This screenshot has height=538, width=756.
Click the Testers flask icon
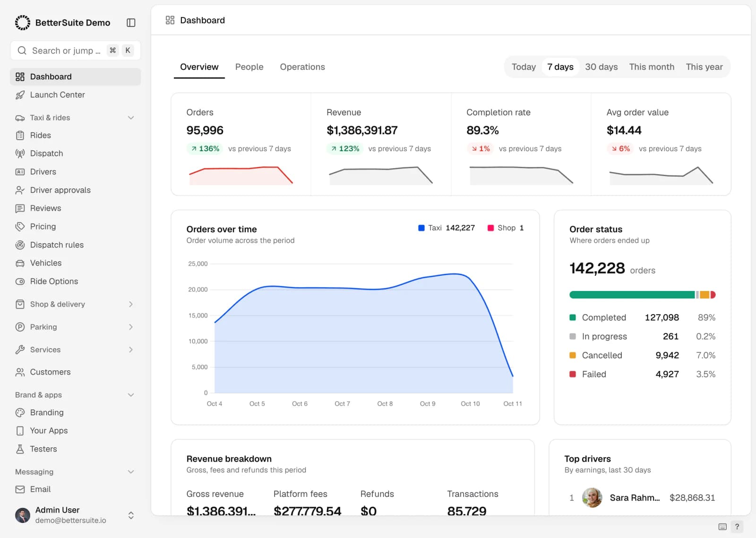20,449
